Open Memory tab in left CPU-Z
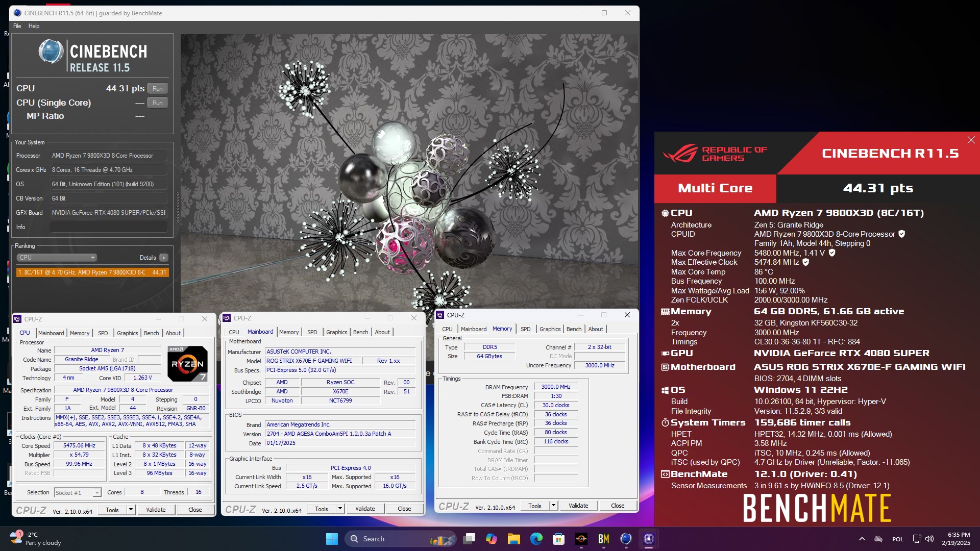The width and height of the screenshot is (980, 551). [x=80, y=333]
